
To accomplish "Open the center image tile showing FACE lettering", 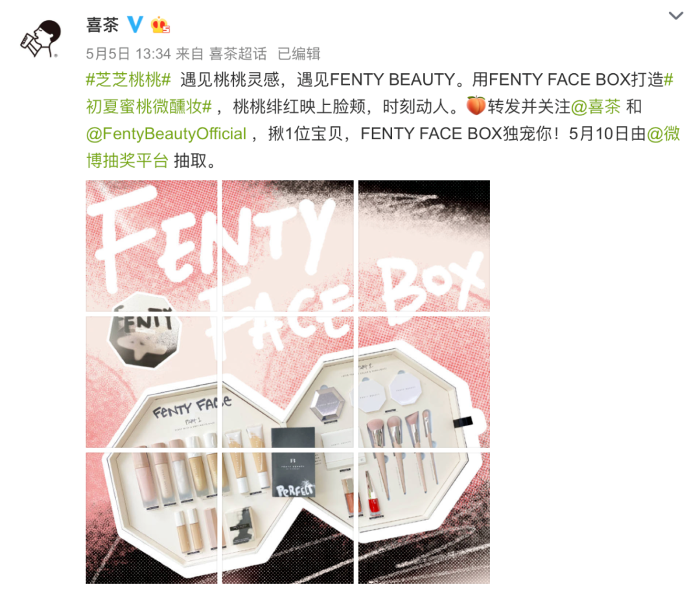I will click(x=288, y=382).
